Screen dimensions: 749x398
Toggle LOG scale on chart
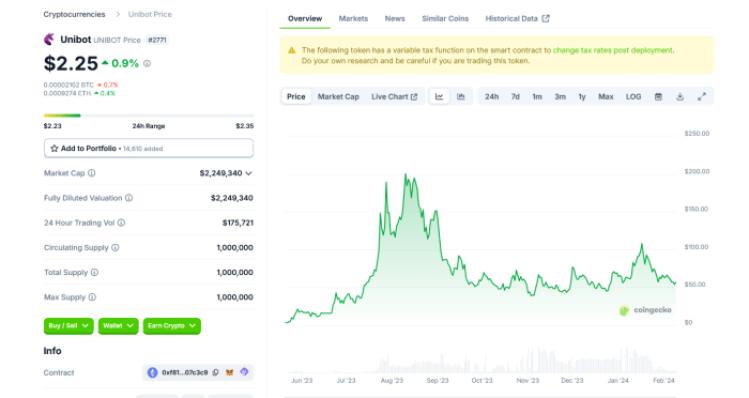pos(633,97)
